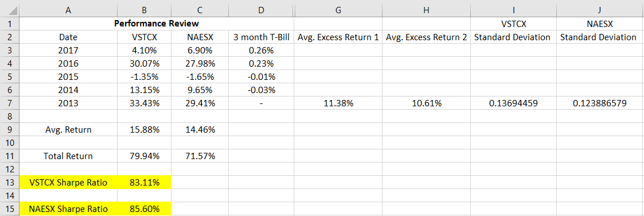Select the 14.46% average return cell
Viewport: 644px width, 216px height.
pos(200,130)
